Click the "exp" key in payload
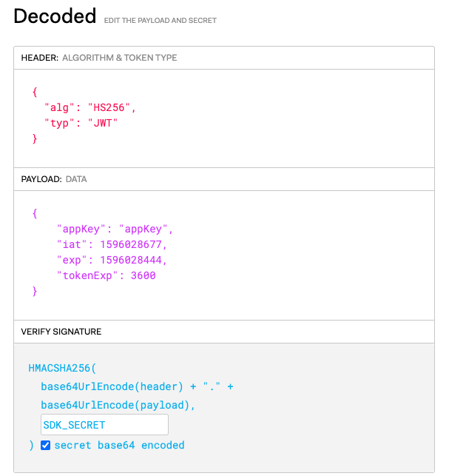This screenshot has height=476, width=449. click(71, 260)
